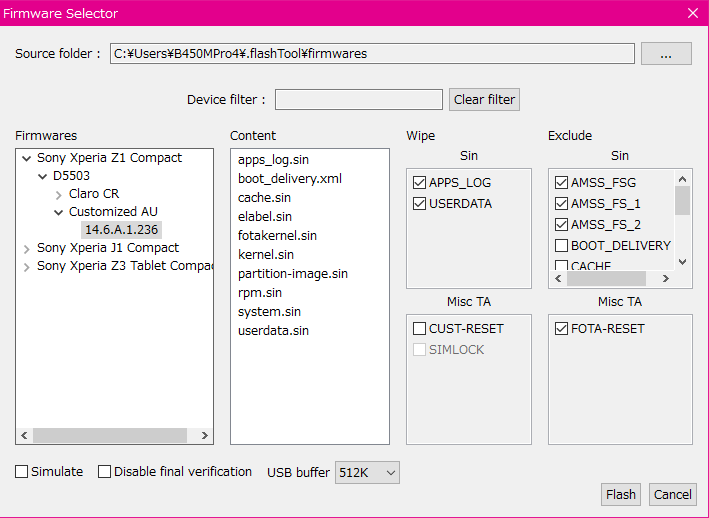Click Firmwares tree scroll right arrow
The height and width of the screenshot is (518, 709).
[205, 435]
